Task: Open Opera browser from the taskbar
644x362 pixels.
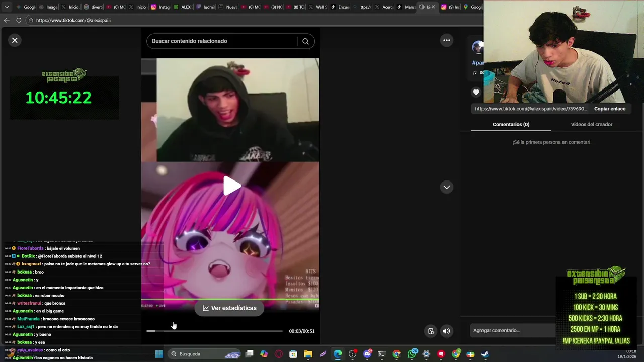Action: pos(279,354)
